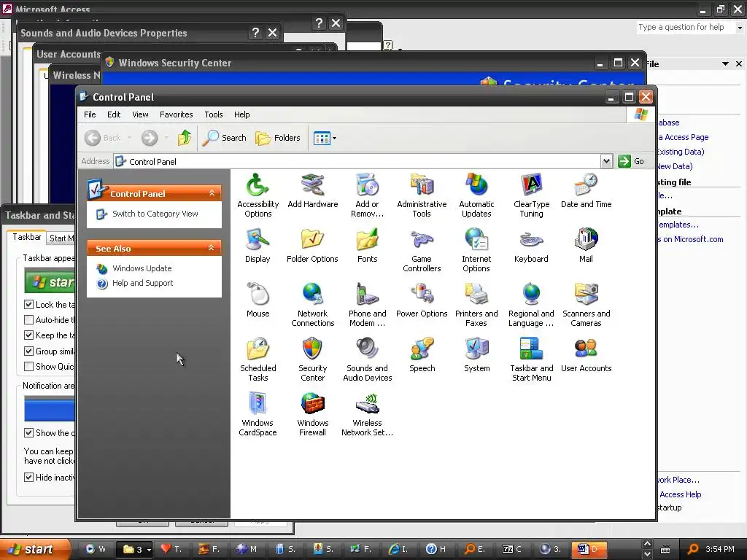Toggle 'Keep the taskbar on top' checkbox
The image size is (747, 560).
point(28,335)
